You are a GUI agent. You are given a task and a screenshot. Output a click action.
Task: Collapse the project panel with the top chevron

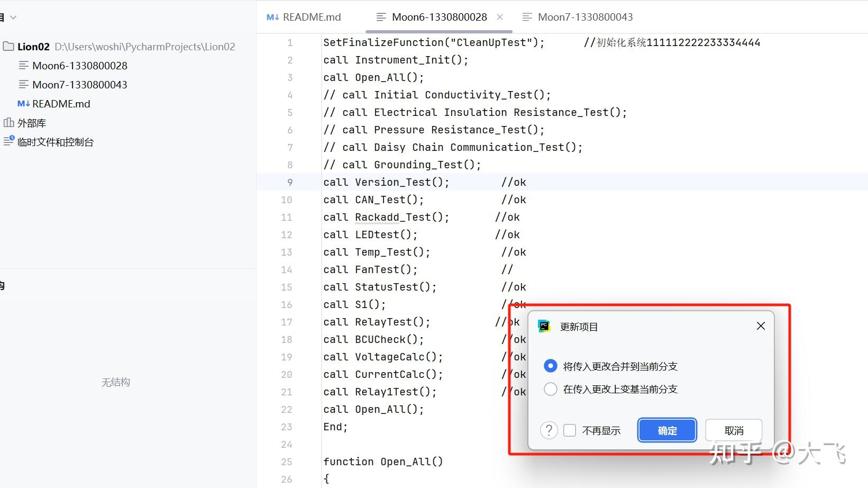pyautogui.click(x=13, y=16)
